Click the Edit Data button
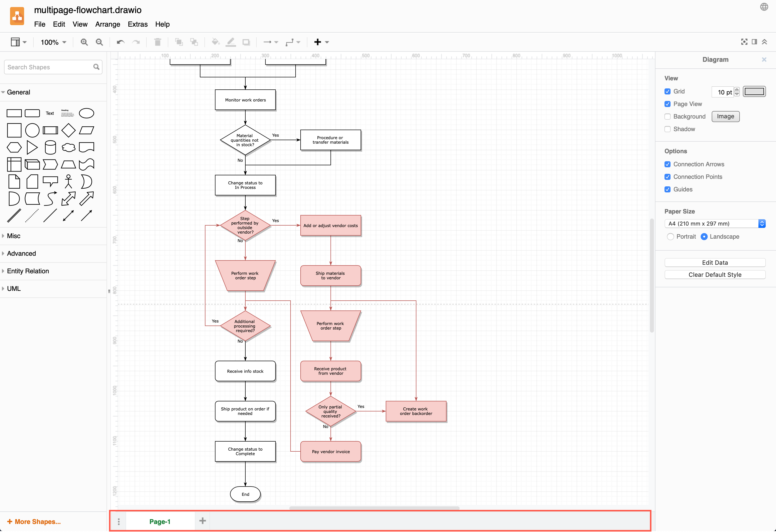This screenshot has width=776, height=532. pyautogui.click(x=715, y=262)
